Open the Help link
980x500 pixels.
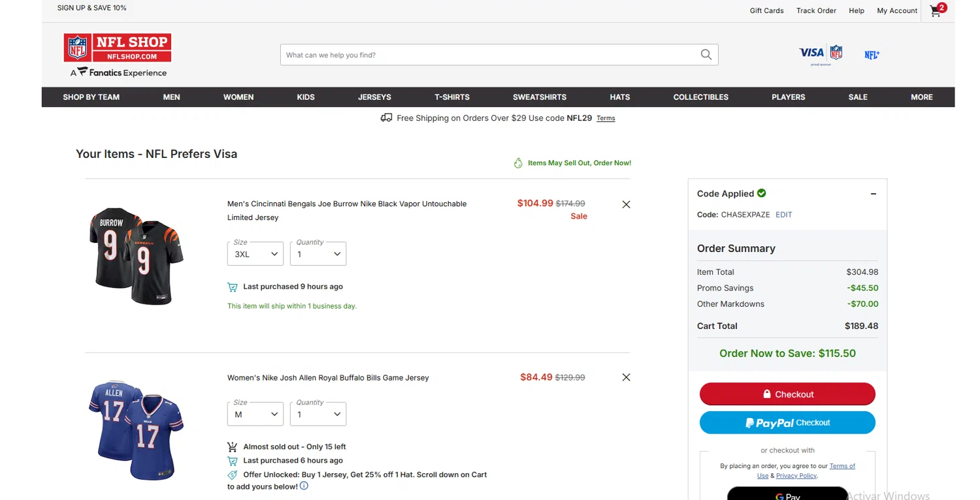point(857,10)
